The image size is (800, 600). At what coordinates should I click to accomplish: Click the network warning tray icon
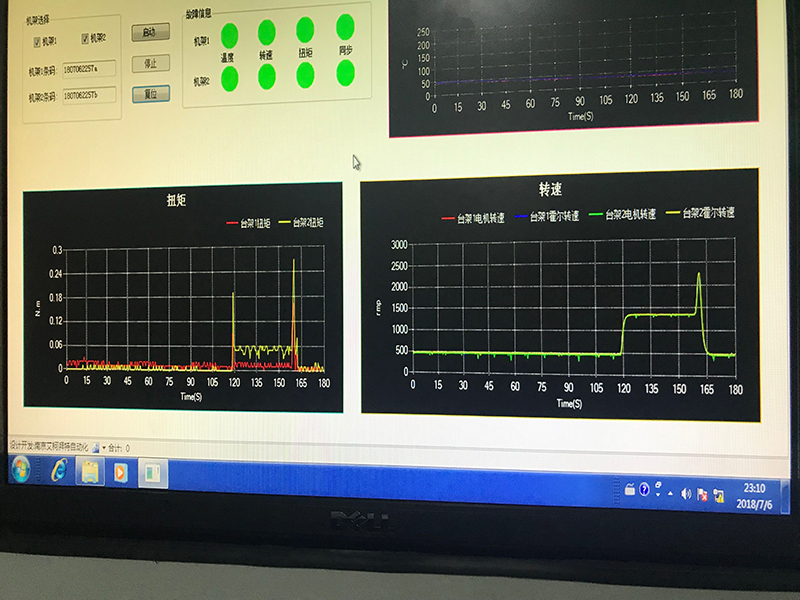click(720, 494)
